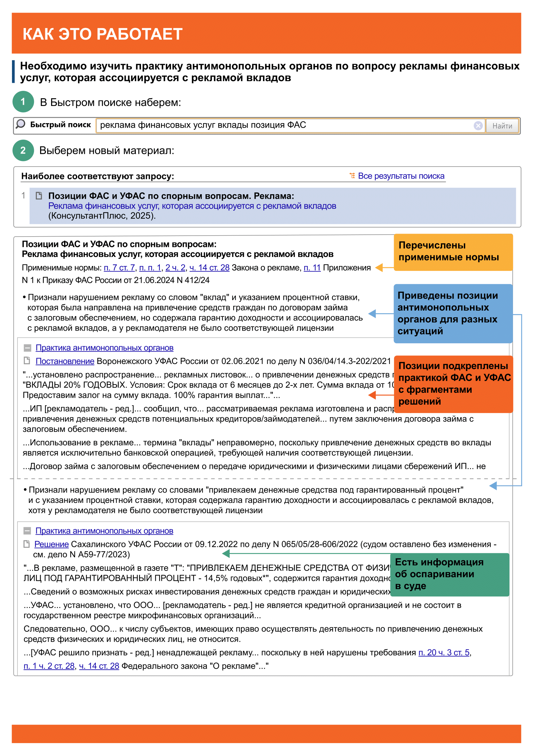Collapse second Практика антимонопольных органов section
The width and height of the screenshot is (535, 756).
(27, 531)
